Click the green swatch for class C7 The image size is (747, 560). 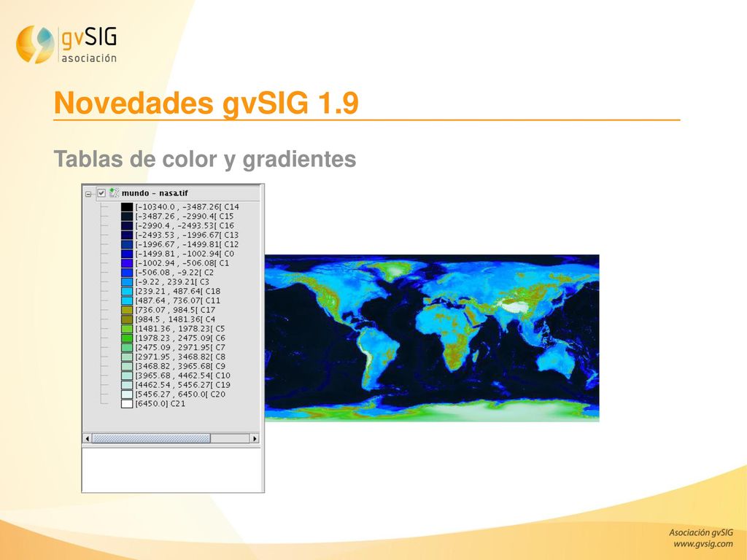pos(127,348)
